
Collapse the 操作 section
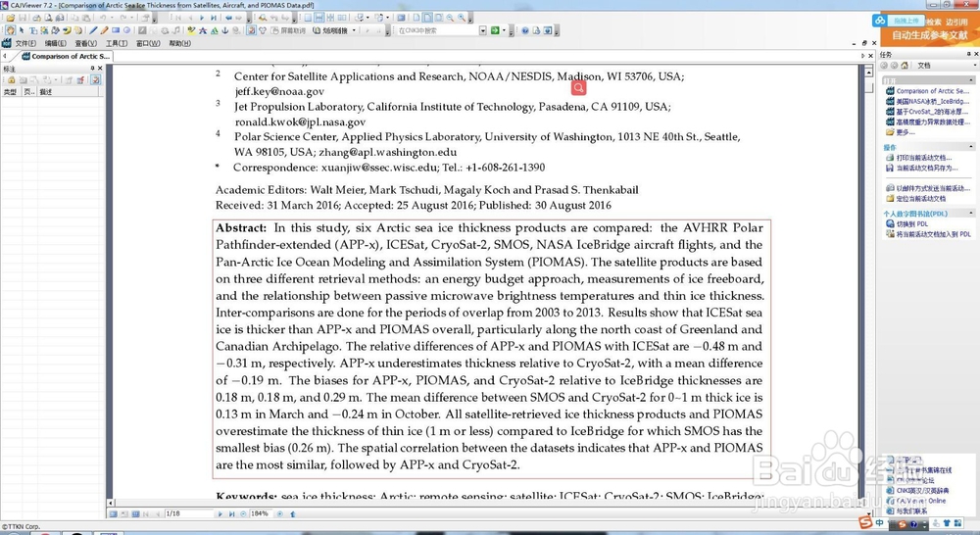click(970, 147)
